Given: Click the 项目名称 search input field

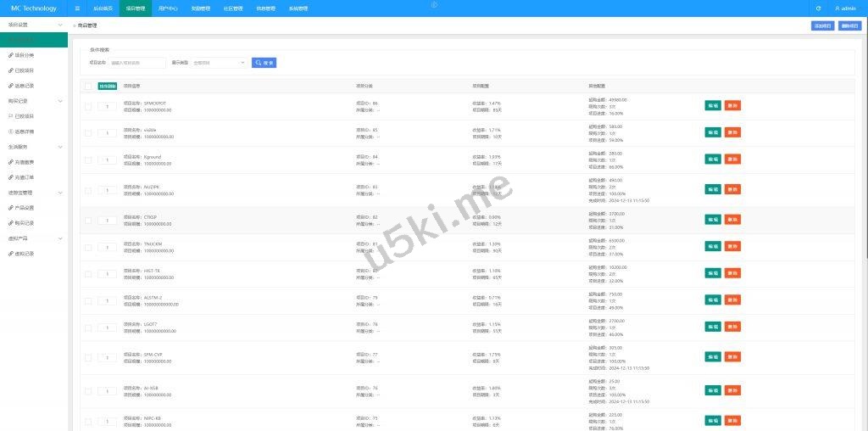Looking at the screenshot, I should tap(137, 63).
